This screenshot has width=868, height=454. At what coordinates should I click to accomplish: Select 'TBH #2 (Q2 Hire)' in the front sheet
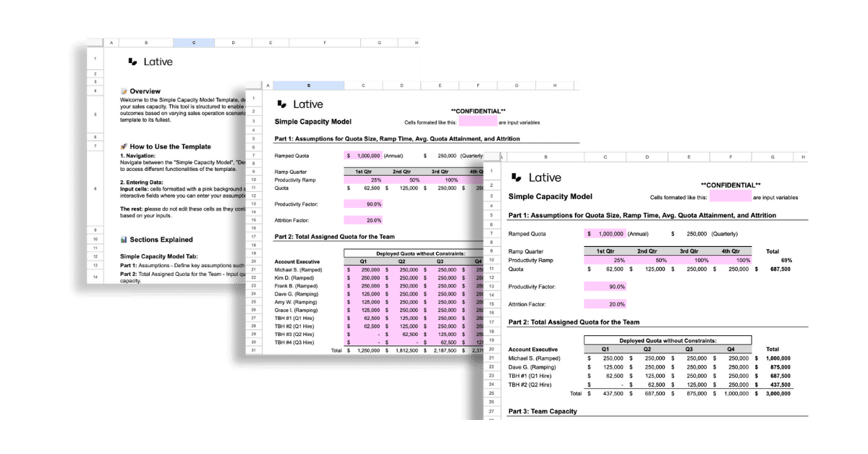point(530,384)
